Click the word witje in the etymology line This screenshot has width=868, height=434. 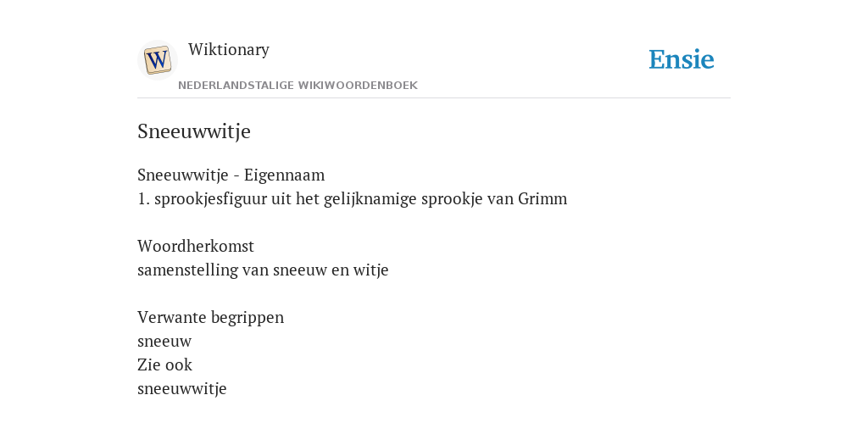tap(371, 270)
